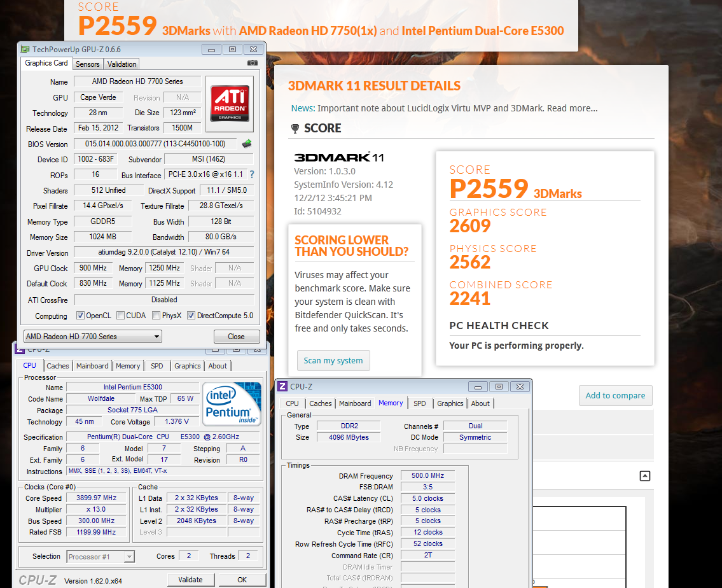This screenshot has height=588, width=722.
Task: Toggle the CUDA checkbox in GPU-Z
Action: point(121,316)
